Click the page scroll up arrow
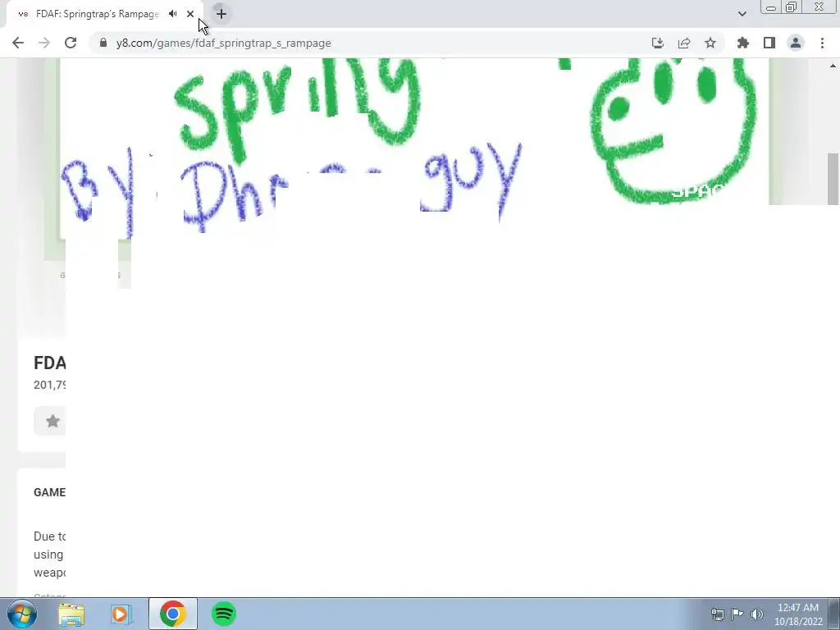The height and width of the screenshot is (630, 840). [833, 66]
